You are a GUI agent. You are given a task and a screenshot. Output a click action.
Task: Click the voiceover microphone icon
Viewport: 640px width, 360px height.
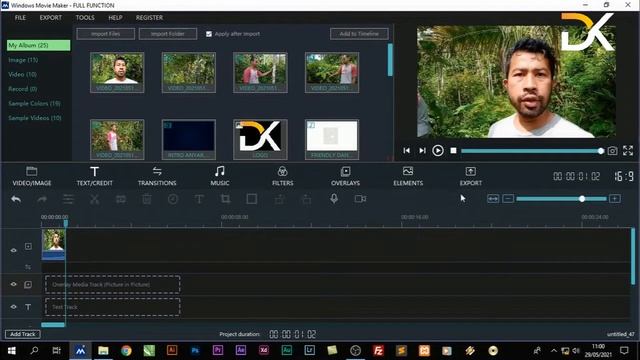334,199
